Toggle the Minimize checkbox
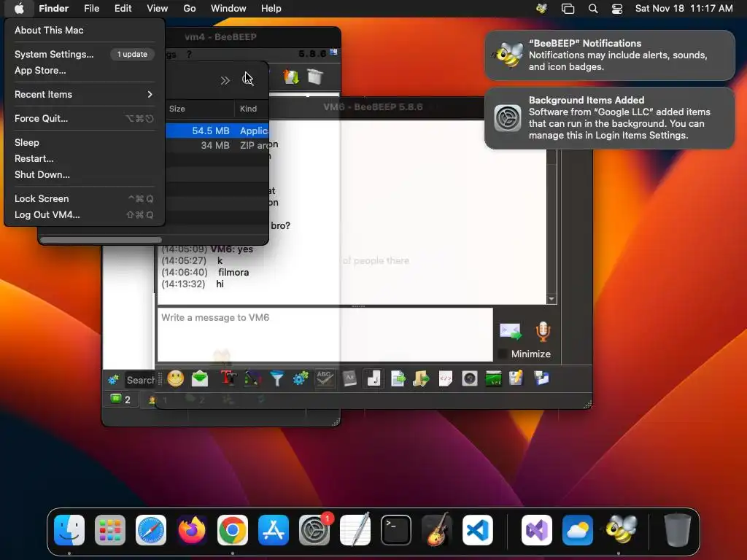This screenshot has height=560, width=747. 503,354
